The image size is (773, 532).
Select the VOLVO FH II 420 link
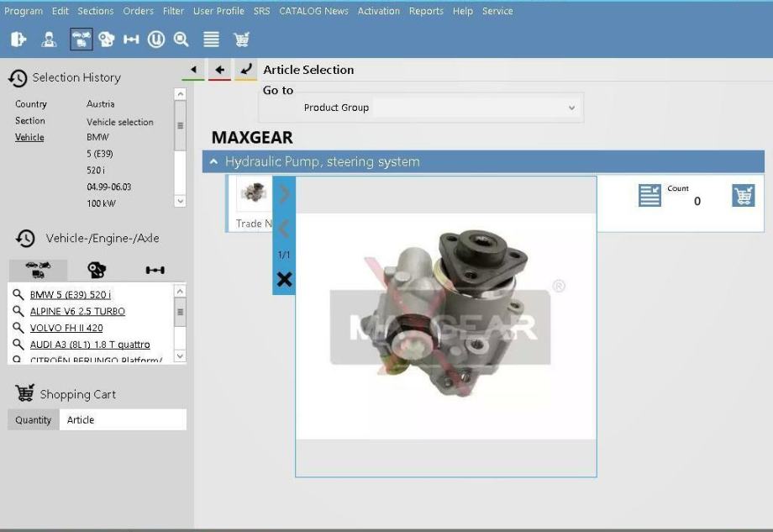66,328
